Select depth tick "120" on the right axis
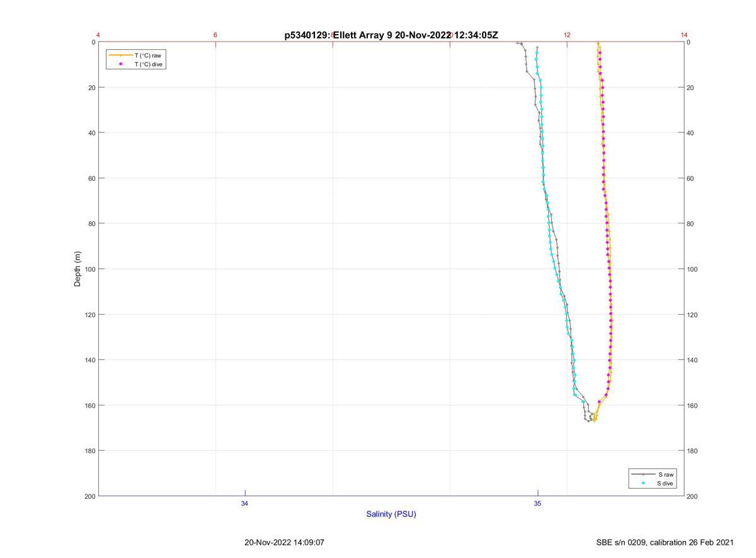 point(693,315)
